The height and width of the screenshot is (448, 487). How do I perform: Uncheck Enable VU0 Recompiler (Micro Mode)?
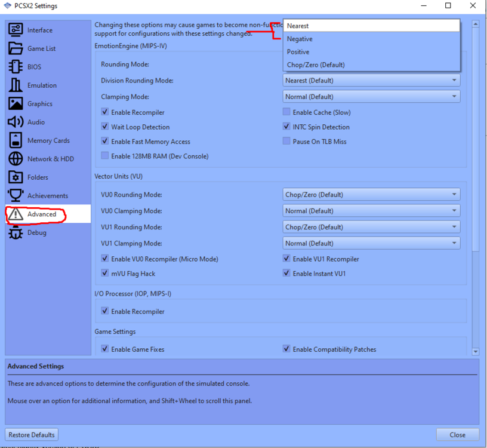104,259
